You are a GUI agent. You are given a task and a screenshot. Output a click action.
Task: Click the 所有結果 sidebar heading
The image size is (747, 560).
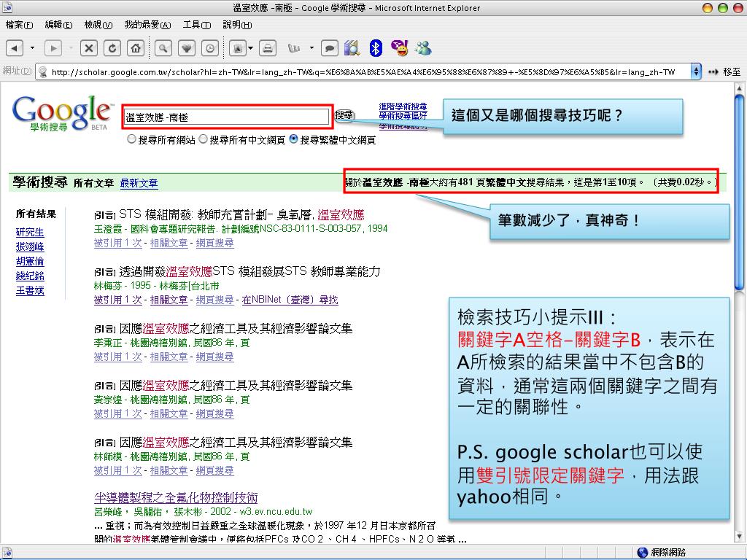36,214
